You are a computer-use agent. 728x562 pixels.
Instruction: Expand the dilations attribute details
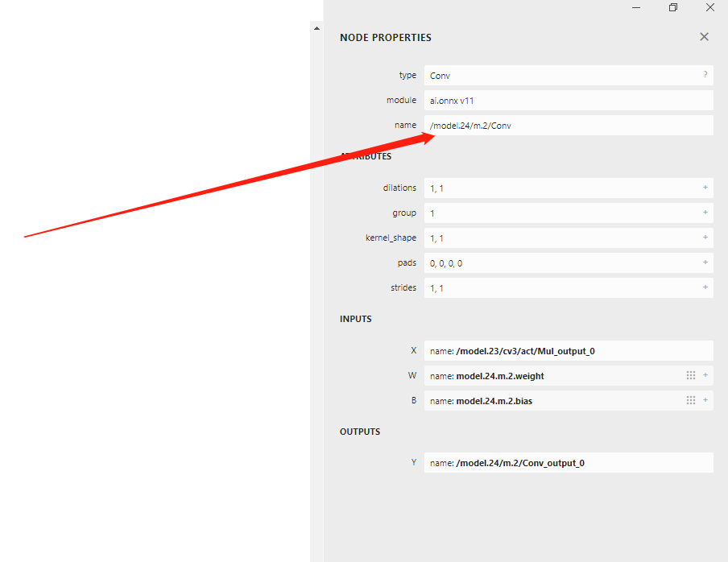pyautogui.click(x=705, y=188)
